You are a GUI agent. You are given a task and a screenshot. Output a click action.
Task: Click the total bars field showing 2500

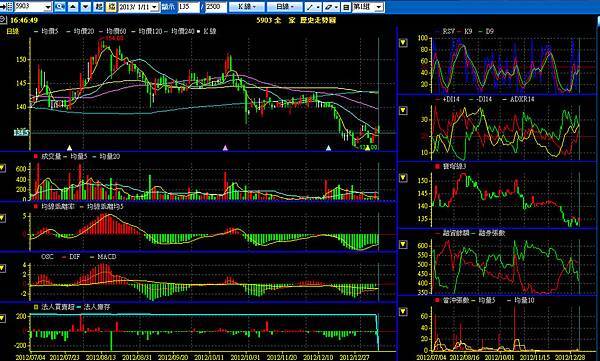coord(215,7)
